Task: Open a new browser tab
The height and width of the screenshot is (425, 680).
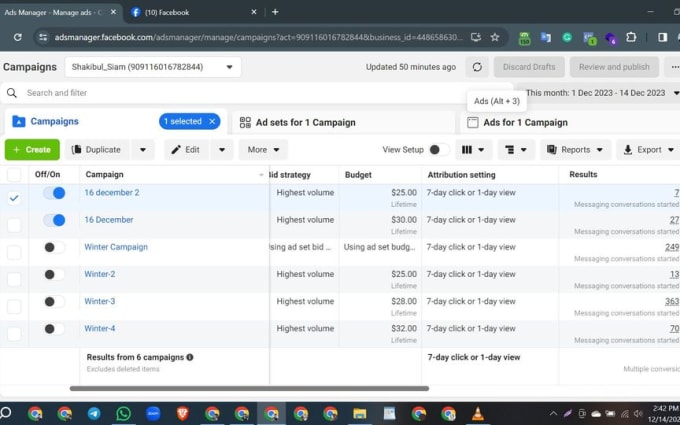Action: [x=275, y=12]
